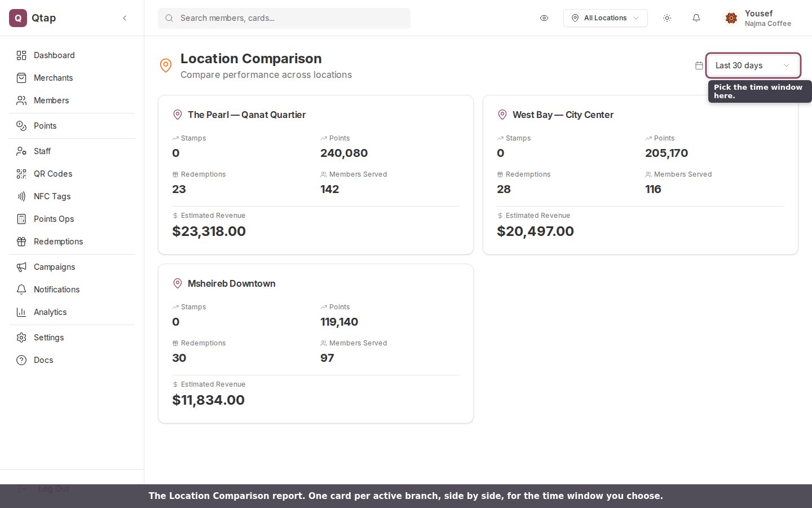812x508 pixels.
Task: Click the Points coins icon
Action: (21, 126)
